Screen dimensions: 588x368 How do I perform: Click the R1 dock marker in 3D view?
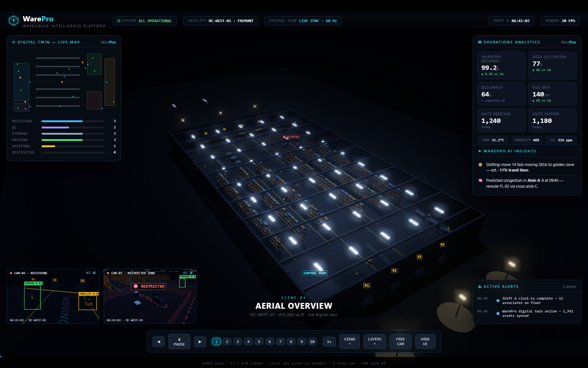point(367,286)
